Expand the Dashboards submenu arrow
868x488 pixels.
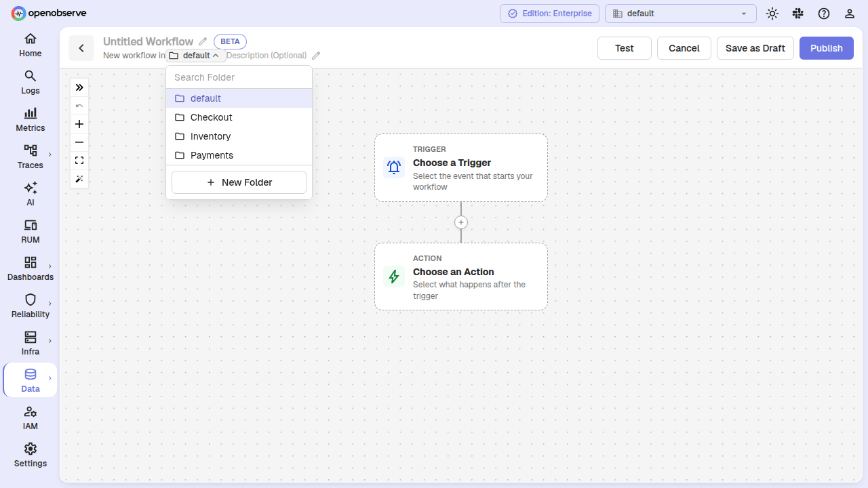(50, 266)
